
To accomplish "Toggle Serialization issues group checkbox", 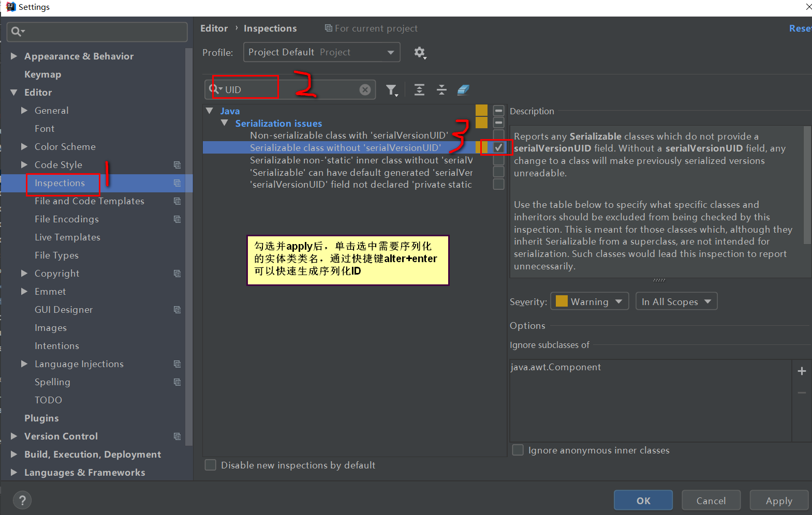I will (498, 123).
